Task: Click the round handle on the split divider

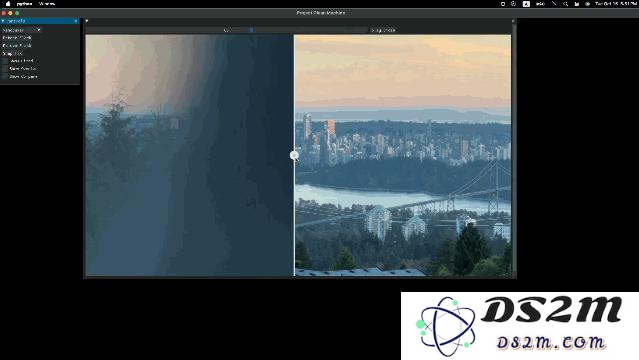Action: (294, 155)
